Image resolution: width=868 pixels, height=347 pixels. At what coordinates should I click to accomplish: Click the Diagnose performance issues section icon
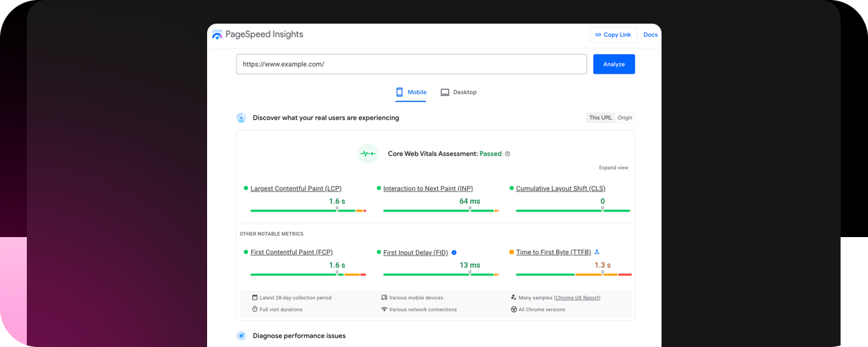coord(241,335)
